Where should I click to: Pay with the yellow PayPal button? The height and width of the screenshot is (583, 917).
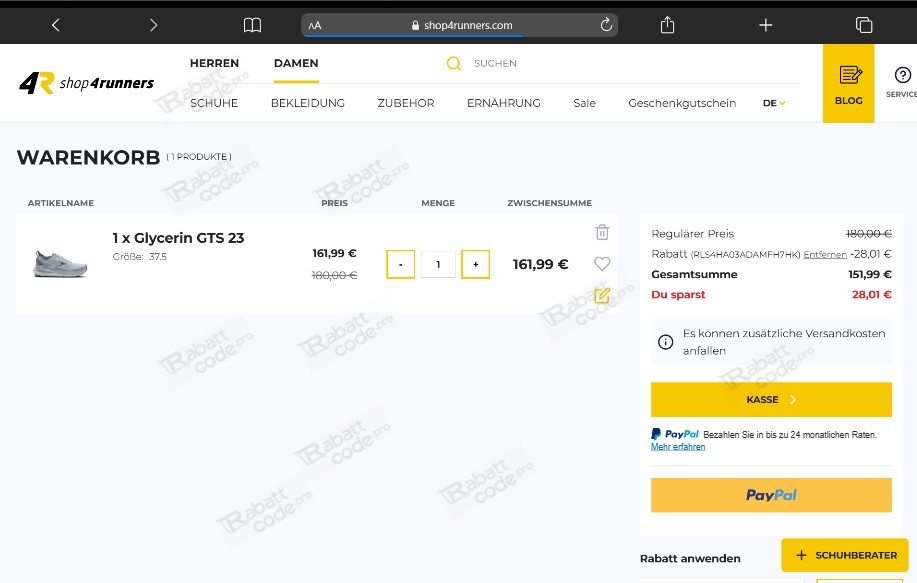(771, 495)
